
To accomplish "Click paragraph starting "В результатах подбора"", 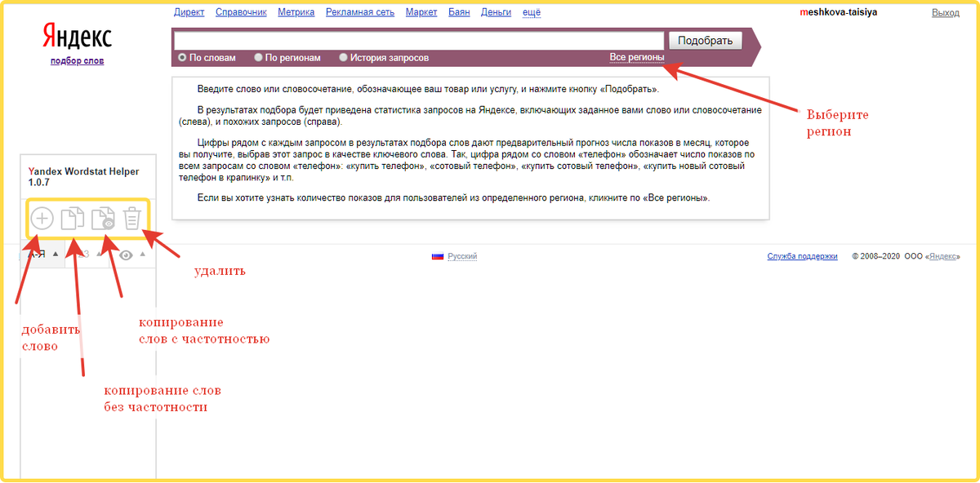I will point(470,115).
